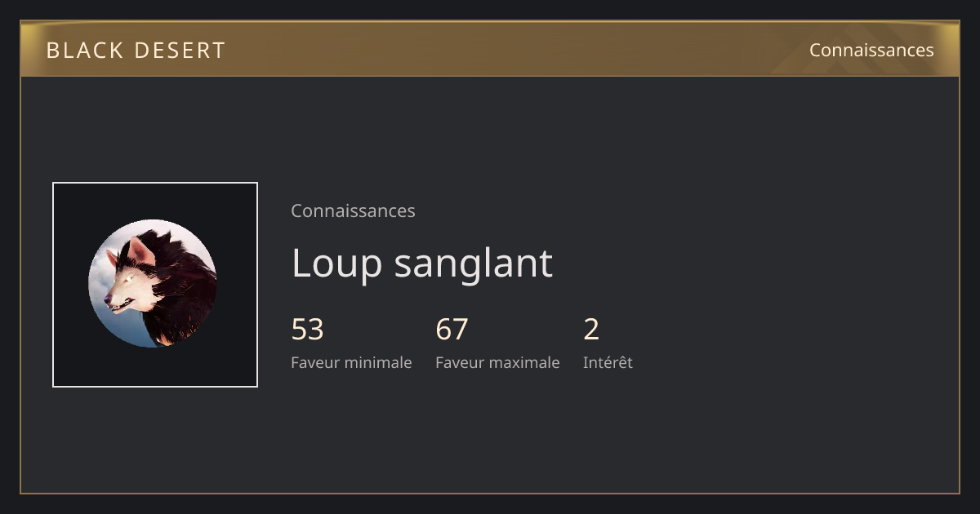Click the Faveur maximale label

(497, 362)
